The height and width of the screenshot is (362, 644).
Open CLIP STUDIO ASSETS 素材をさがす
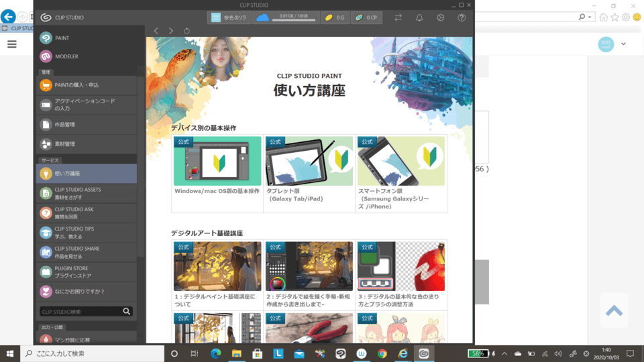pos(87,193)
